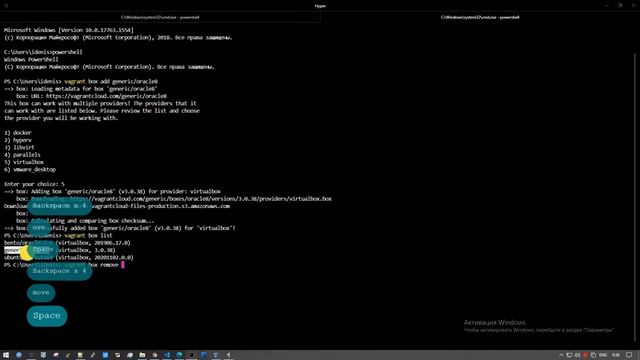640x360 pixels.
Task: Click the 'vagrant box add generic/oracle8' command
Action: click(111, 81)
